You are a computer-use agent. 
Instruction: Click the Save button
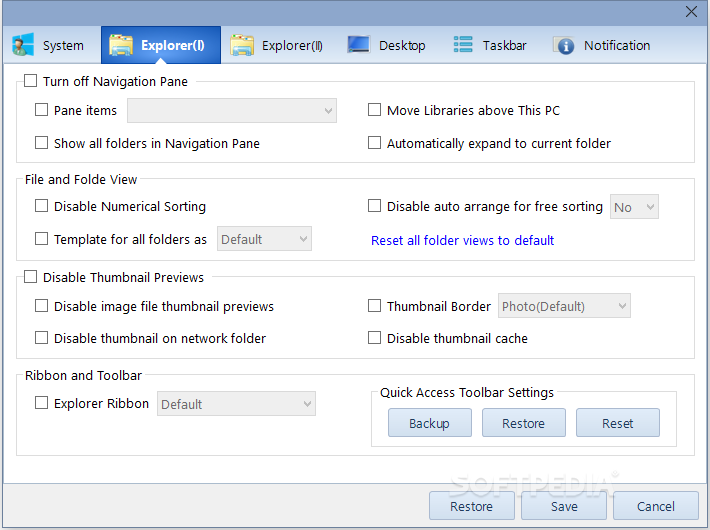point(564,506)
